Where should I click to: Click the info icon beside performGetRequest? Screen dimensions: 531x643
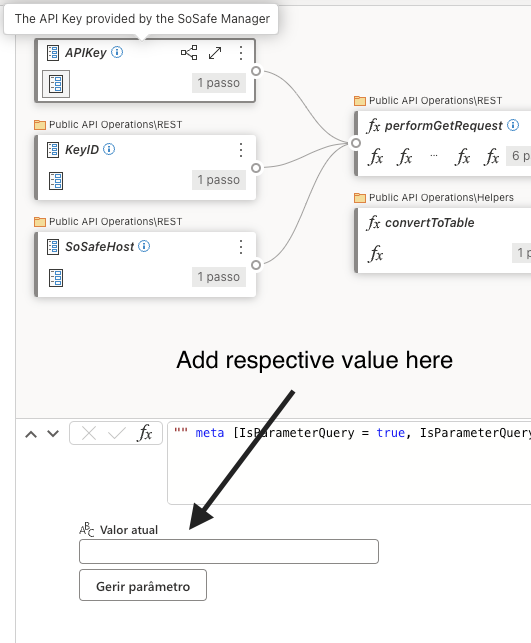click(x=513, y=125)
